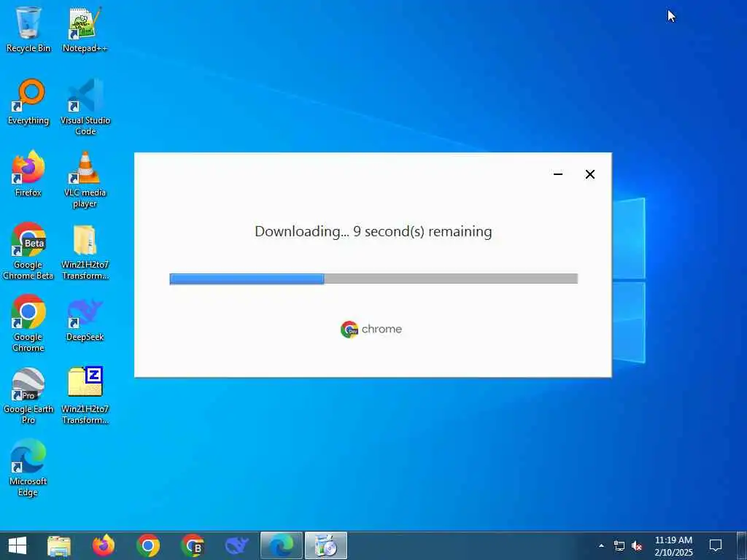The height and width of the screenshot is (560, 747).
Task: Select the Win21H2to7 Transform folder icon
Action: coord(85,252)
